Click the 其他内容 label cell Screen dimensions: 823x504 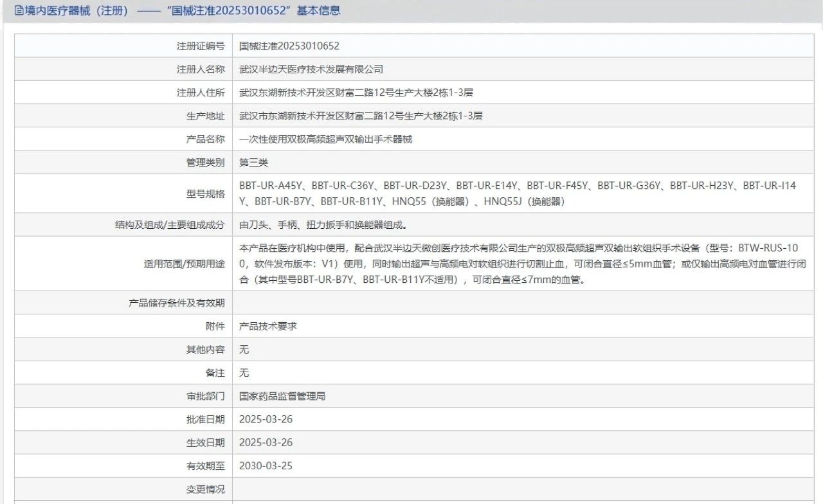123,350
